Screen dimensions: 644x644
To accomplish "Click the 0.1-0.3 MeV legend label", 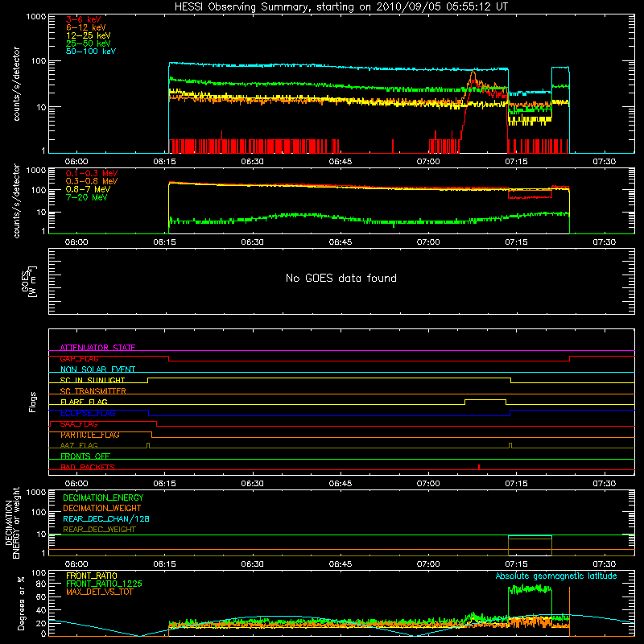I will pyautogui.click(x=92, y=173).
